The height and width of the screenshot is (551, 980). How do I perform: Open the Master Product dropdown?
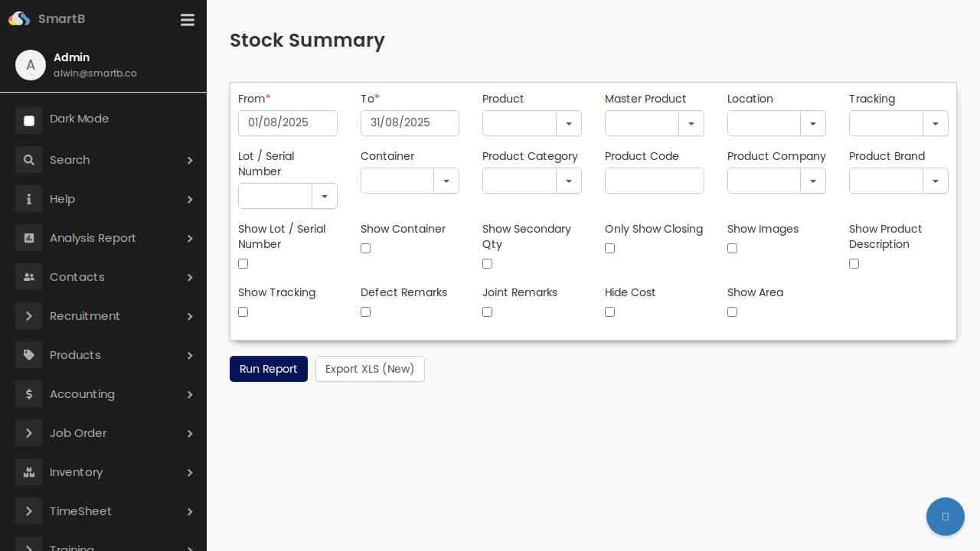click(691, 123)
